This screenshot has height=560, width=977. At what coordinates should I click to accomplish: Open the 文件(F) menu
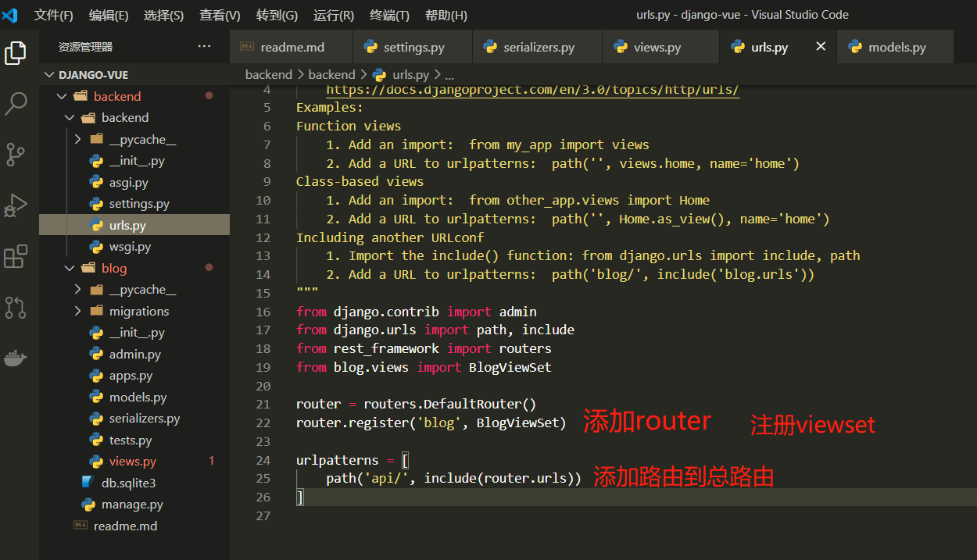pyautogui.click(x=54, y=15)
